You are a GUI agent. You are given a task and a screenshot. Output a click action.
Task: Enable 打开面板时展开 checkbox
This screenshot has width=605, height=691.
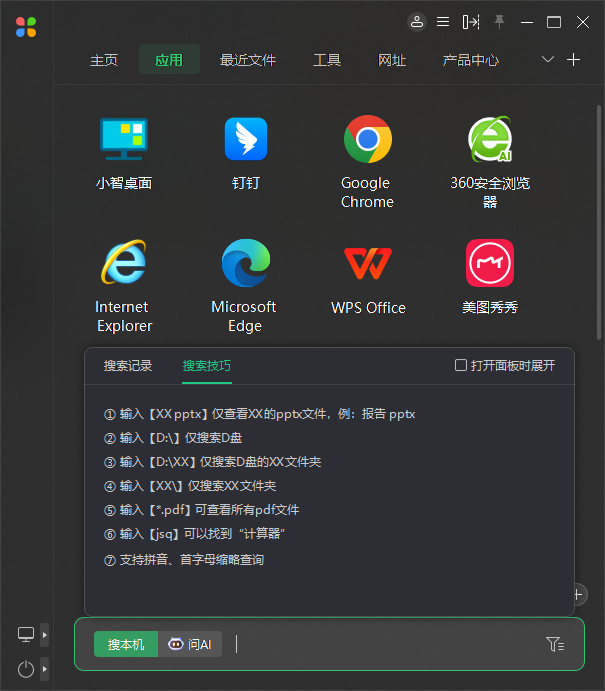coord(460,365)
